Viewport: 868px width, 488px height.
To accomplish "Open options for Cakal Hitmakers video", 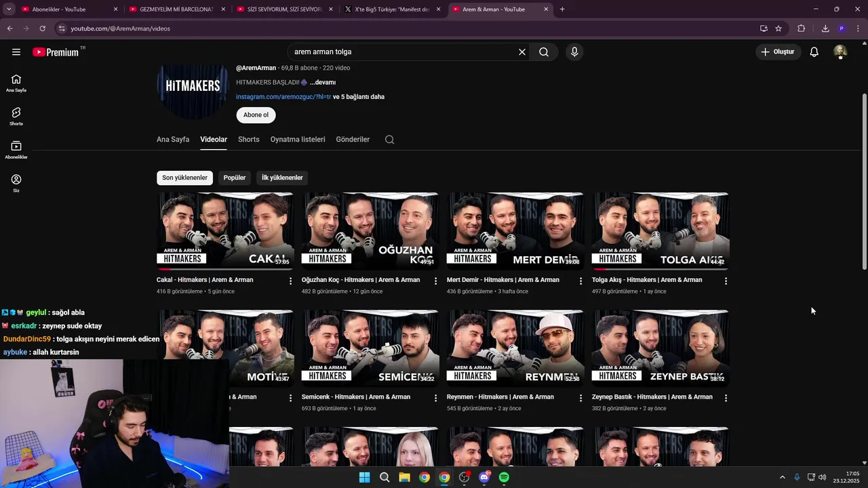I will point(290,281).
